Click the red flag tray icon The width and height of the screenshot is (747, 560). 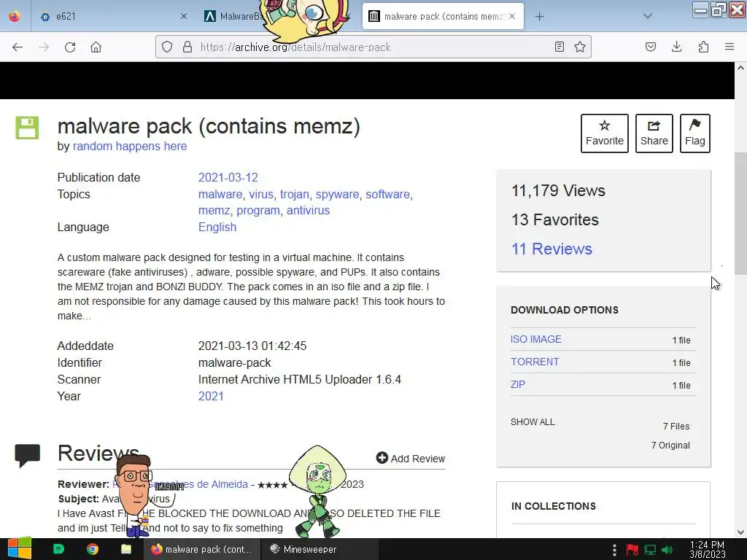click(x=632, y=550)
